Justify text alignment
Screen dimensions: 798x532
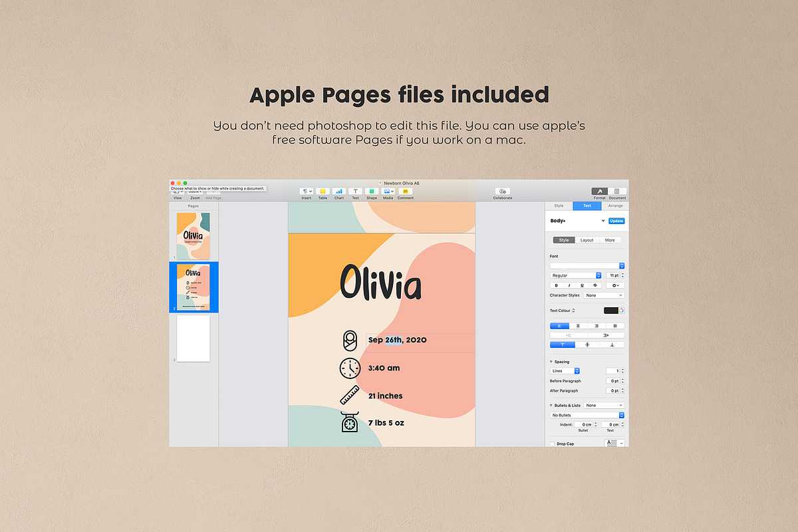615,326
